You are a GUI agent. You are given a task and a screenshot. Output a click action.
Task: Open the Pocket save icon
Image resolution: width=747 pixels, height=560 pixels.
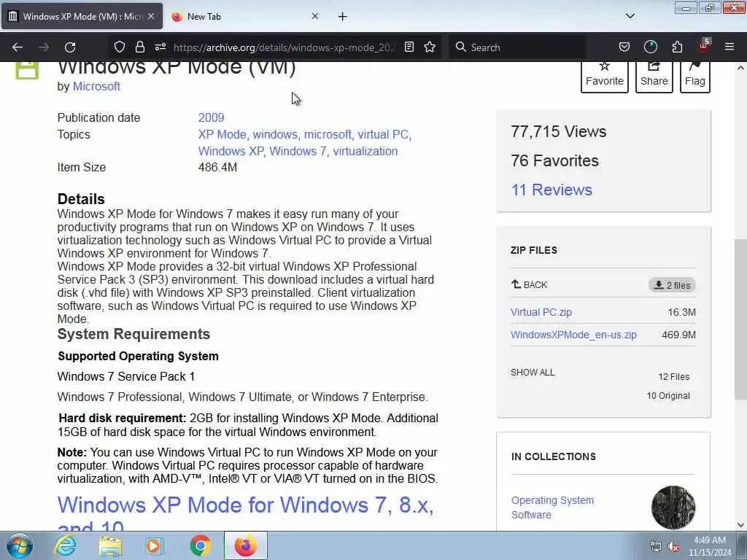(x=624, y=47)
